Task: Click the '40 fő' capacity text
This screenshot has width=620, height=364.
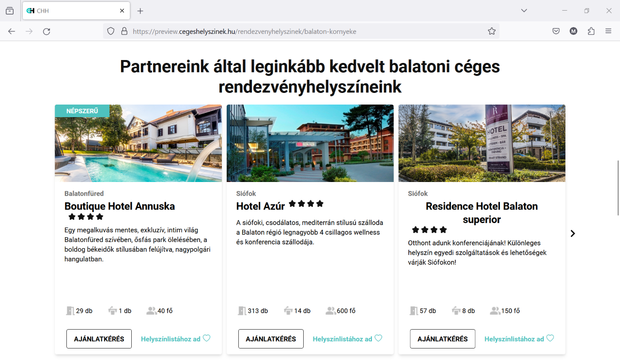Action: pyautogui.click(x=165, y=311)
